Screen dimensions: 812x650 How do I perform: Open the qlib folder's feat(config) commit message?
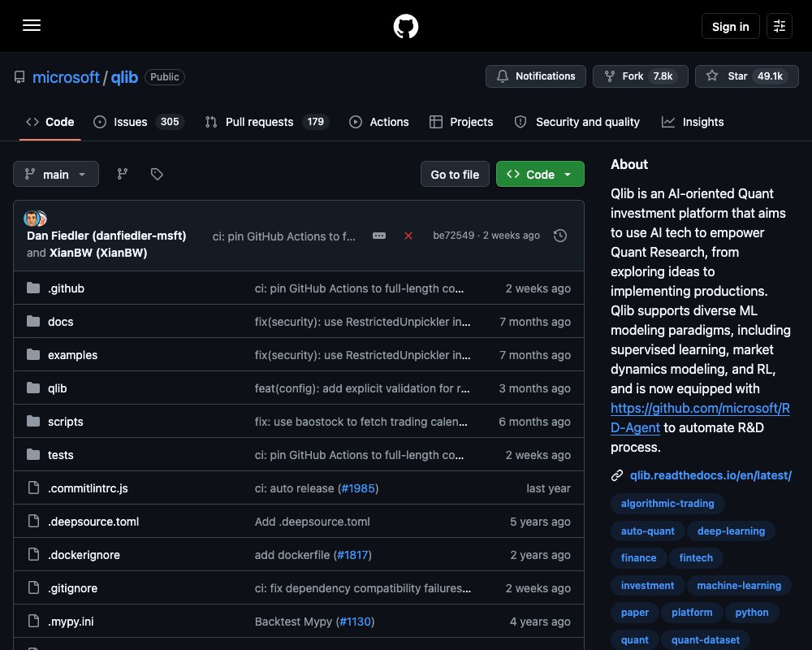[x=362, y=388]
